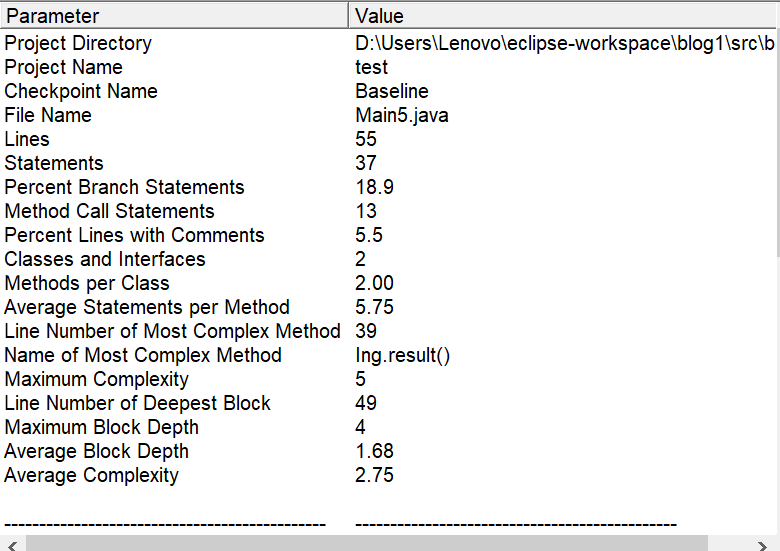
Task: Click the Name of Most Complex Method row
Action: click(388, 355)
